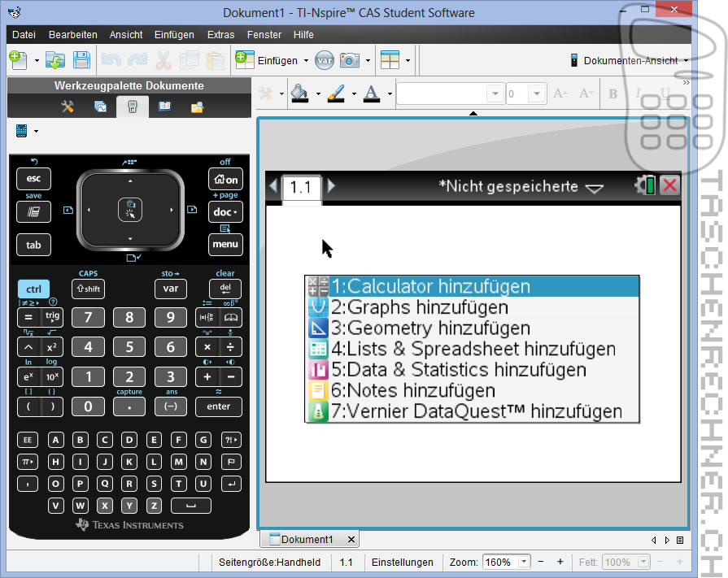Open the Dokumenten-Ansicht dropdown
The width and height of the screenshot is (728, 578).
[x=686, y=61]
